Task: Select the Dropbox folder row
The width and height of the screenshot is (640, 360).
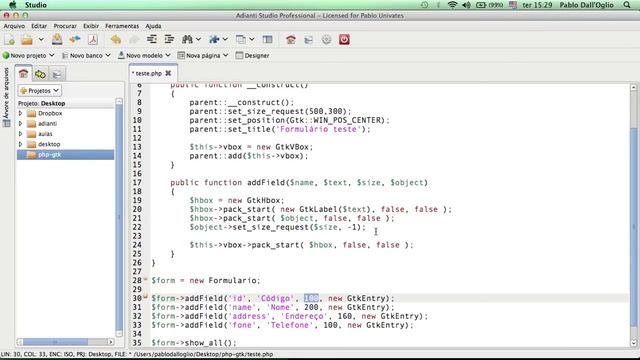Action: pyautogui.click(x=65, y=113)
